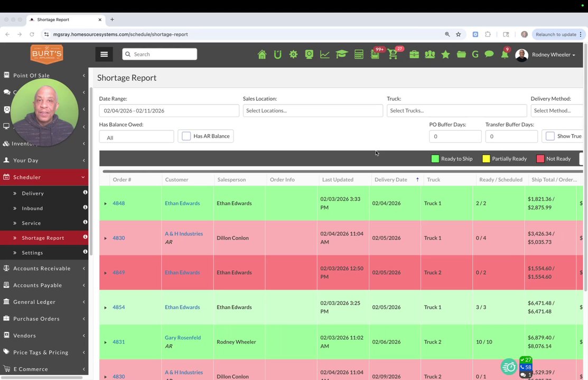
Task: Collapse the Scheduler sidebar section
Action: (44, 177)
